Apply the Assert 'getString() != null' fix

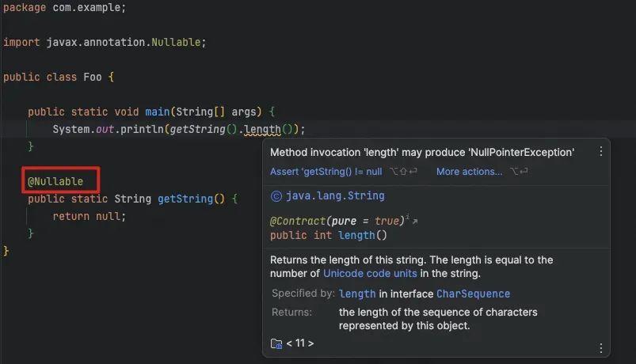tap(326, 171)
